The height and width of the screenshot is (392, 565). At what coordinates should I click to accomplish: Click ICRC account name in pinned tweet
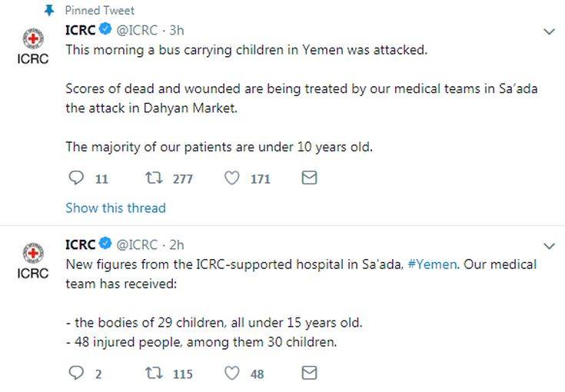point(80,31)
